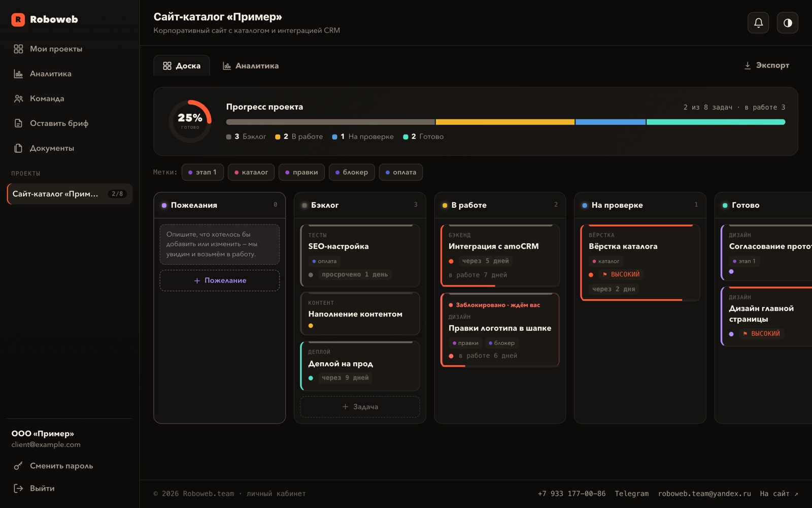This screenshot has width=812, height=508.
Task: Open Оставить бриф document icon
Action: [x=18, y=123]
